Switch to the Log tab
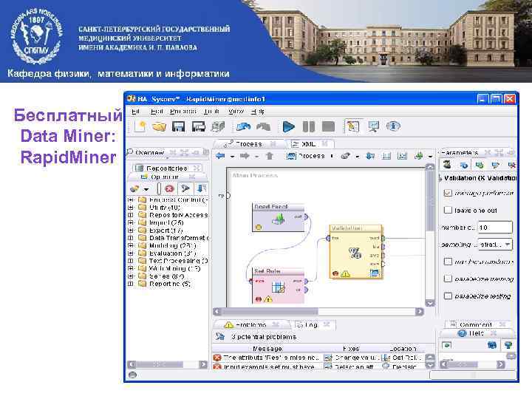The width and height of the screenshot is (532, 399). [x=311, y=324]
